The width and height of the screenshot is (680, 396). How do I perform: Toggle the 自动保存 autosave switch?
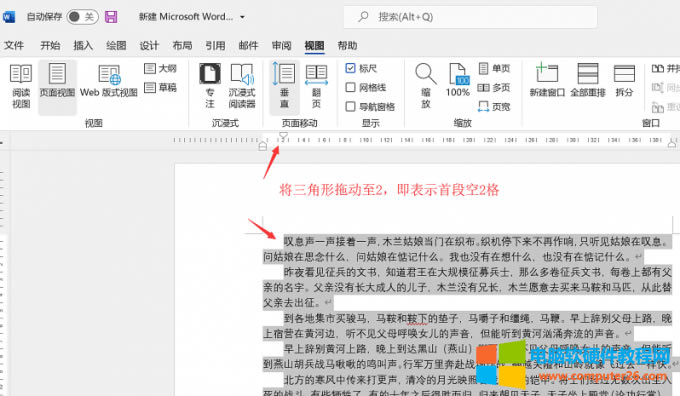click(82, 17)
